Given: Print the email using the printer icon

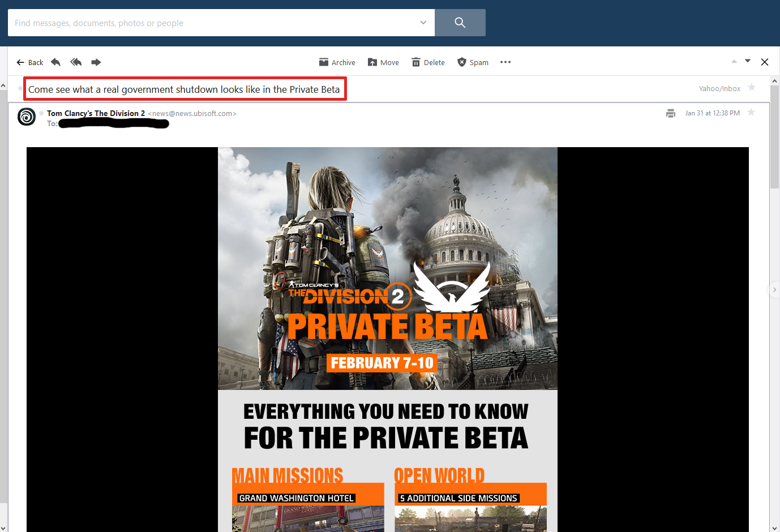Looking at the screenshot, I should click(671, 113).
